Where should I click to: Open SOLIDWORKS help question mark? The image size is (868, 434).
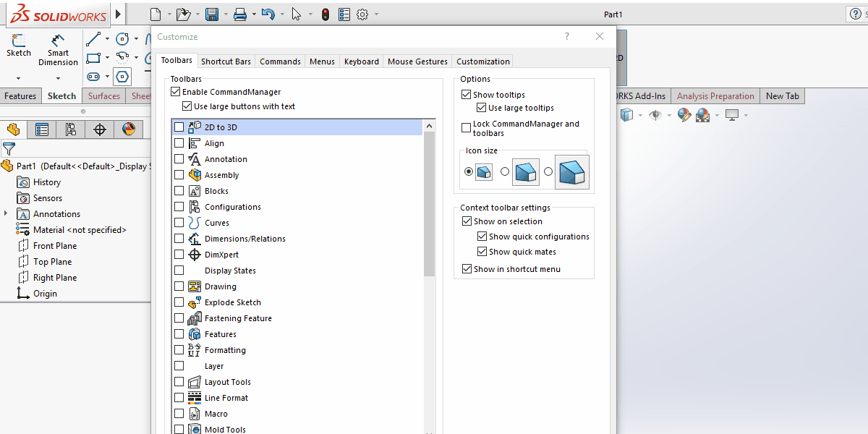[855, 14]
